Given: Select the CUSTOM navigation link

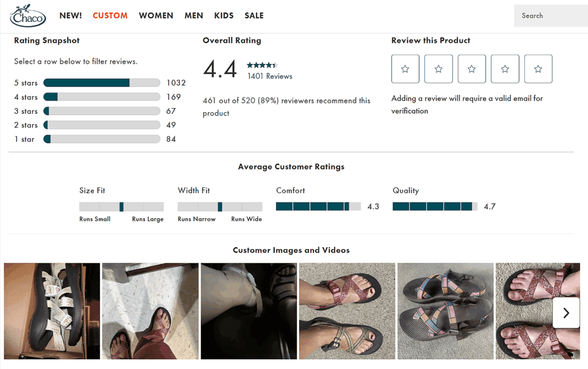Looking at the screenshot, I should [110, 16].
